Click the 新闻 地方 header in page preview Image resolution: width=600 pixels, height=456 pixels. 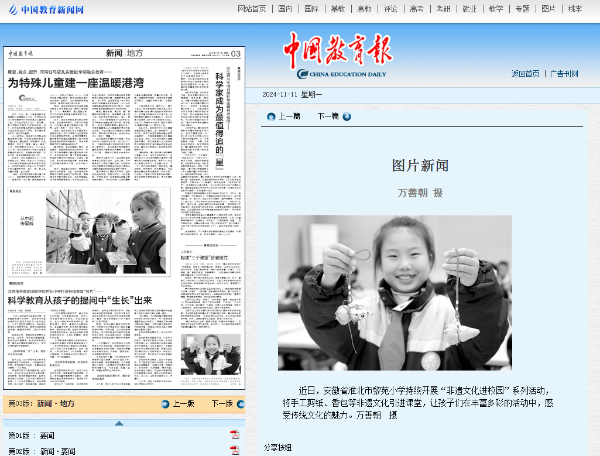click(124, 53)
